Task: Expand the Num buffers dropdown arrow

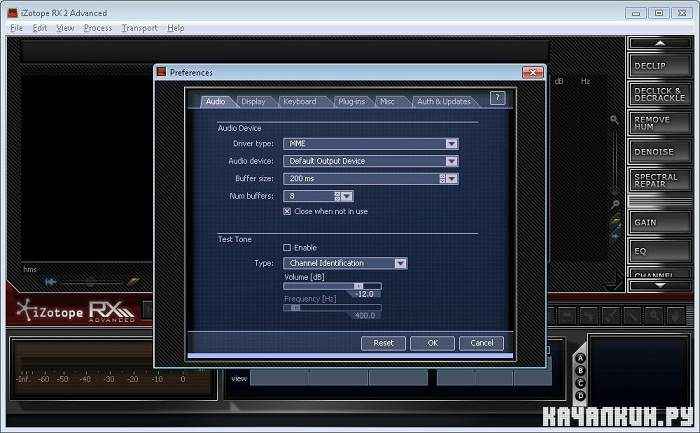Action: (347, 196)
